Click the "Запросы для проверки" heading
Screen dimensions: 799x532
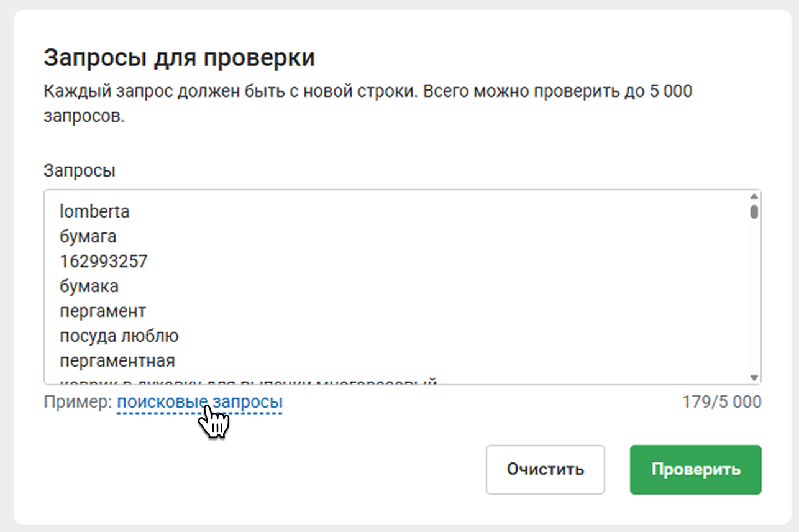(179, 58)
